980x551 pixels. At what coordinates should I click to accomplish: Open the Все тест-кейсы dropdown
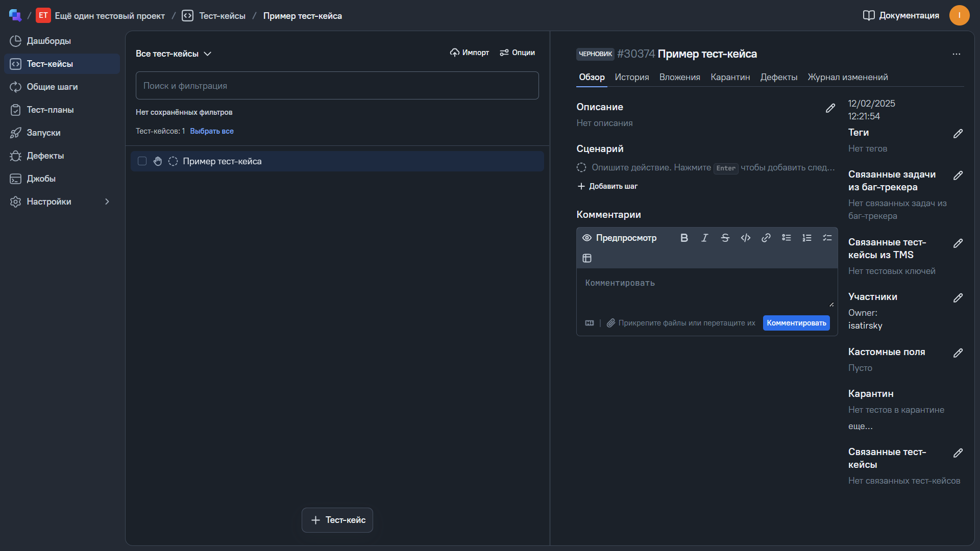(174, 54)
